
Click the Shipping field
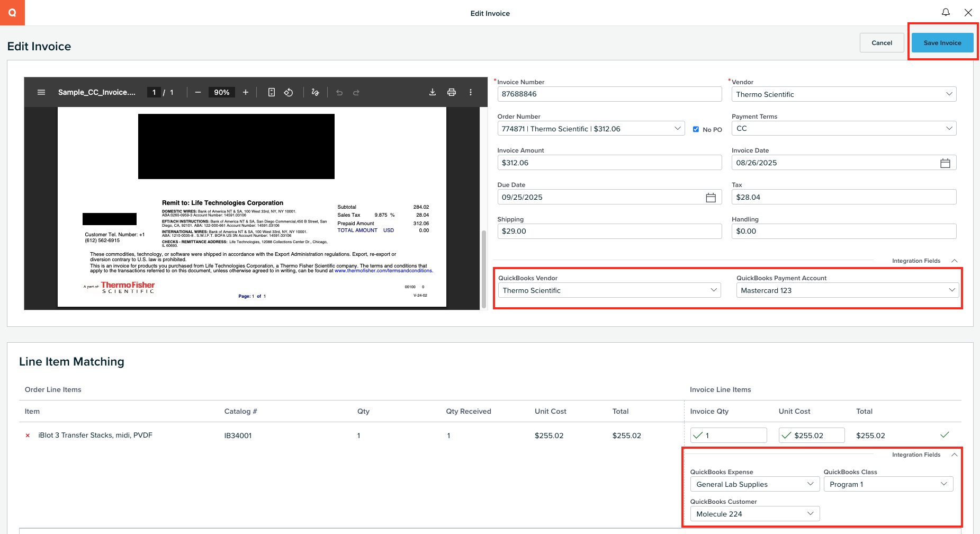(609, 231)
